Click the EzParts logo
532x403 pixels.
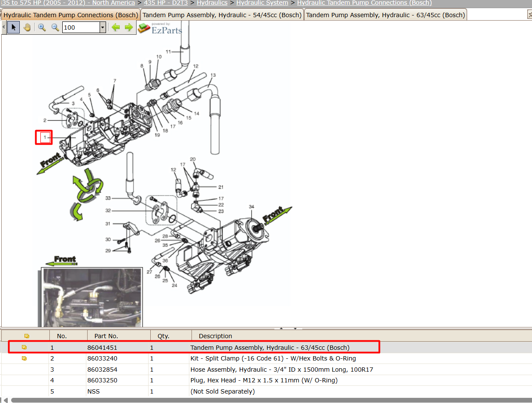tap(160, 28)
